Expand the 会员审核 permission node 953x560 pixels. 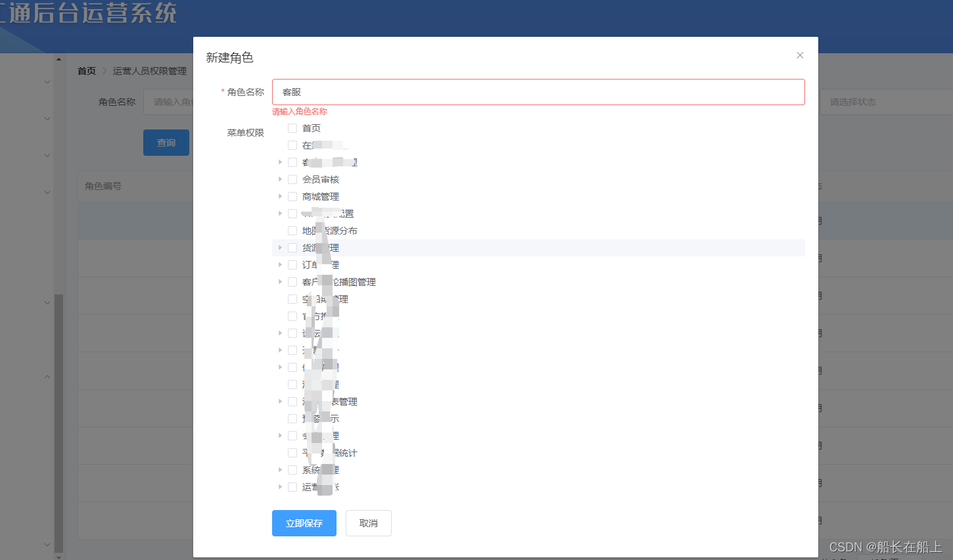coord(281,179)
